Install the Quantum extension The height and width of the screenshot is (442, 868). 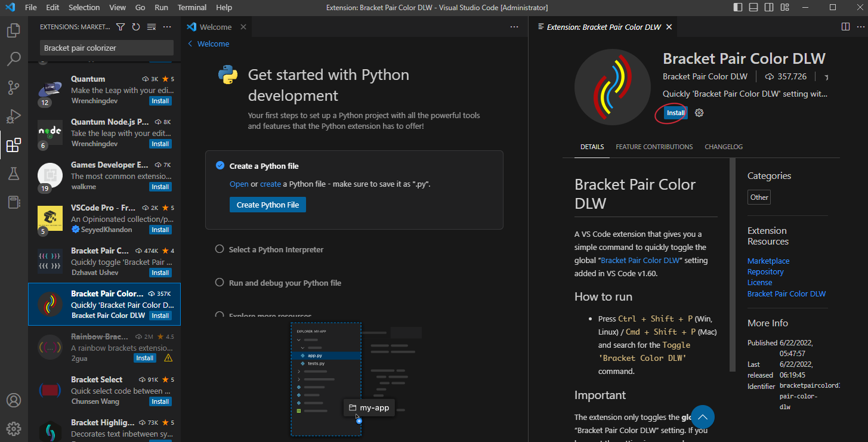[160, 101]
